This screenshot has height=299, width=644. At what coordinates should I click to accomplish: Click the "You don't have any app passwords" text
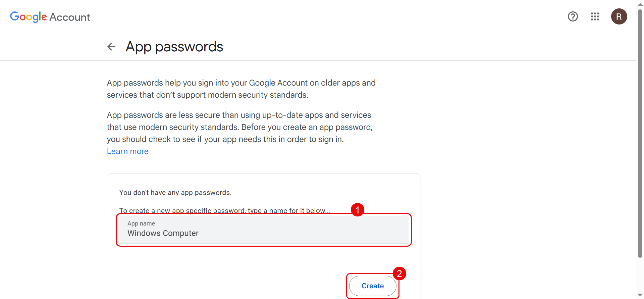[x=175, y=193]
